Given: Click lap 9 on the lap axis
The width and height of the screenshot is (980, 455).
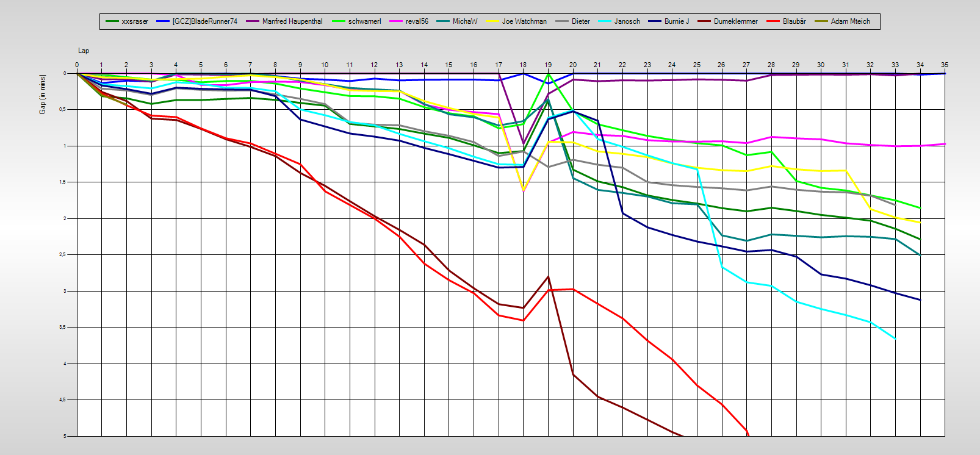Looking at the screenshot, I should pyautogui.click(x=300, y=65).
